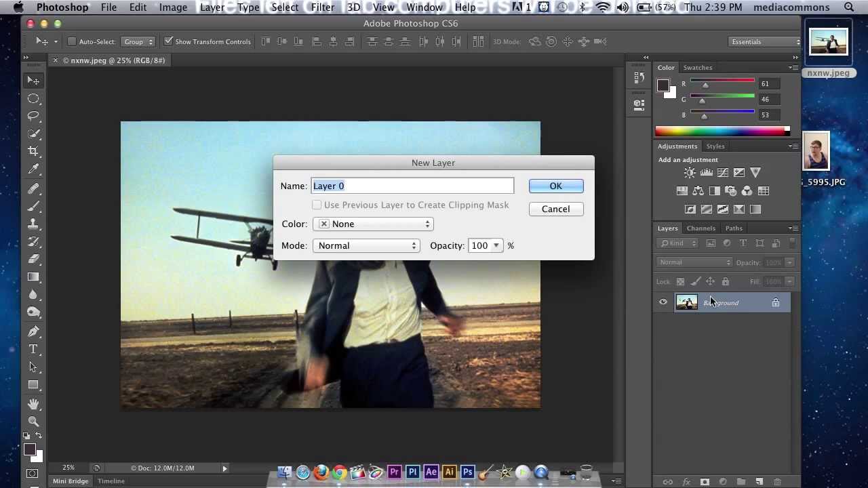Toggle Use Previous Layer clipping mask checkbox
Image resolution: width=868 pixels, height=488 pixels.
coord(317,205)
